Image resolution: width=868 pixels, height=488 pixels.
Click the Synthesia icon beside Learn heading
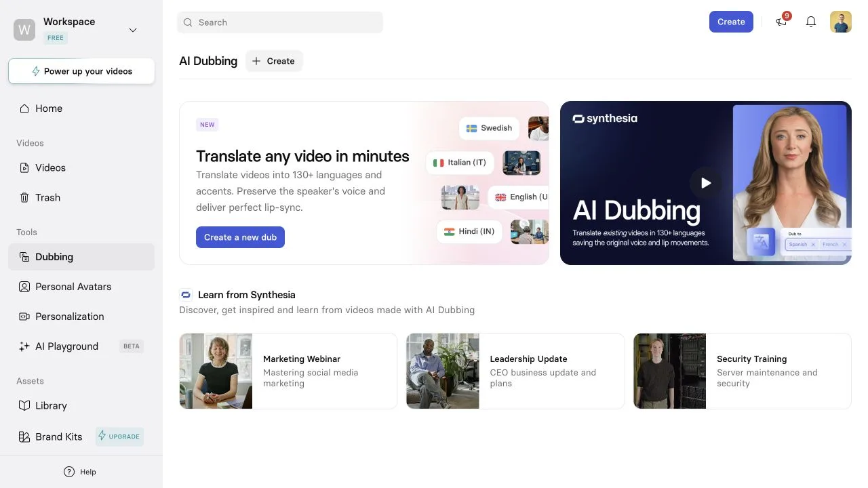coord(186,295)
